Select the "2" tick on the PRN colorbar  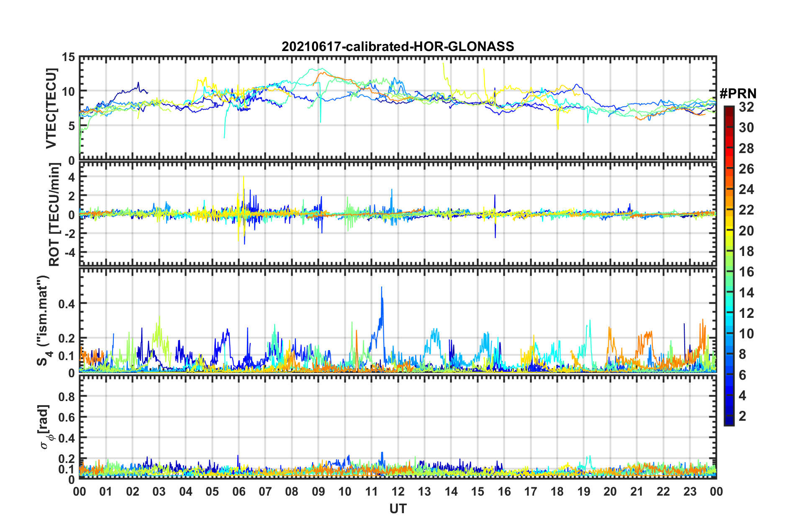(742, 416)
